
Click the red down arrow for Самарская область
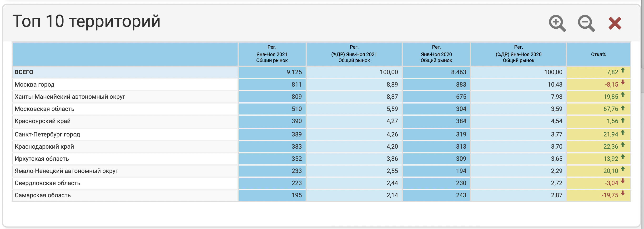tap(623, 193)
